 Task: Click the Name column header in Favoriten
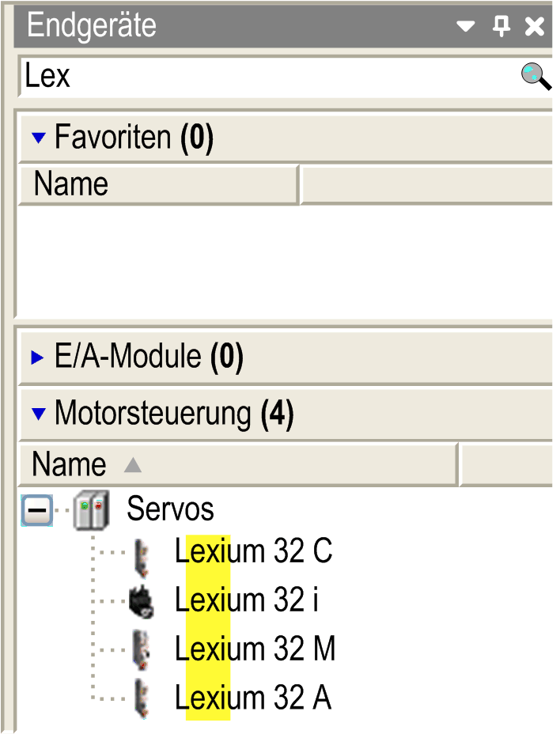tap(159, 184)
